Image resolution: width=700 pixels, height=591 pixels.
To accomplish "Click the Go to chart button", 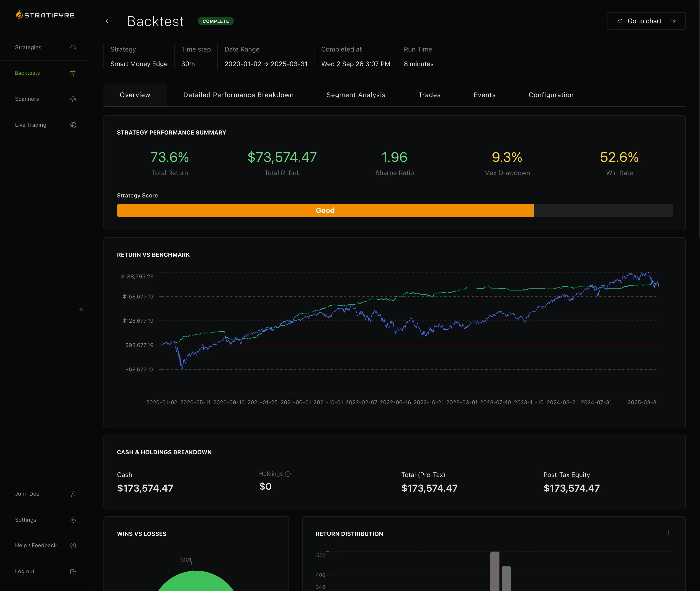I will [x=646, y=21].
